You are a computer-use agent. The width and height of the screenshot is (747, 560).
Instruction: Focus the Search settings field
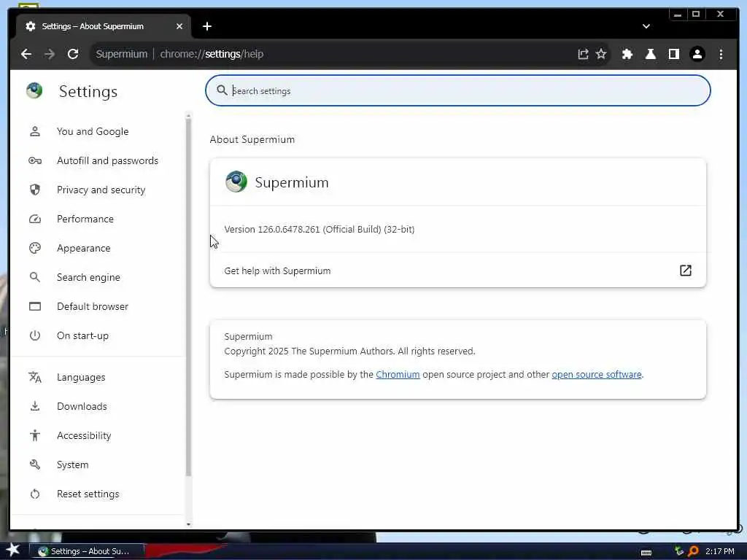coord(458,90)
